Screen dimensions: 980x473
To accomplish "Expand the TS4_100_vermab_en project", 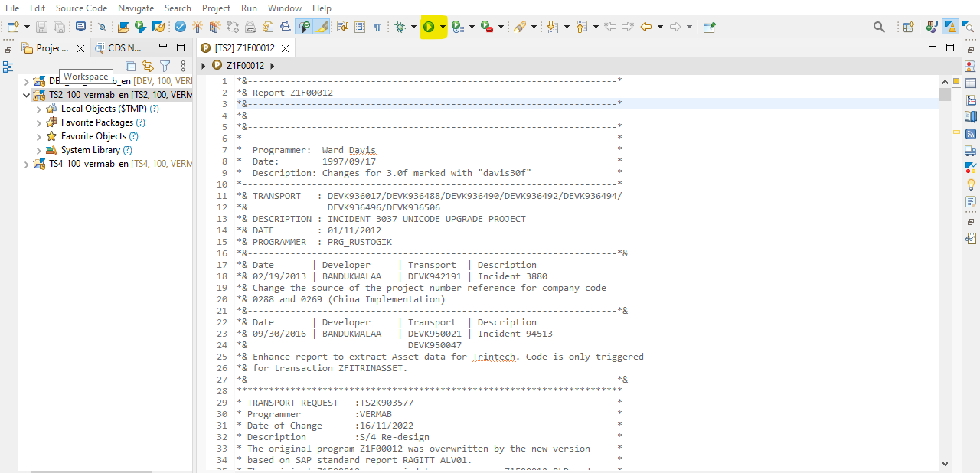I will [x=27, y=164].
